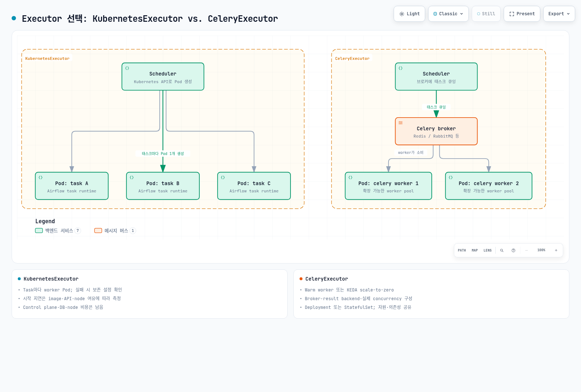Click the Control plane·DB·node bullet
Image resolution: width=581 pixels, height=392 pixels.
[x=63, y=307]
